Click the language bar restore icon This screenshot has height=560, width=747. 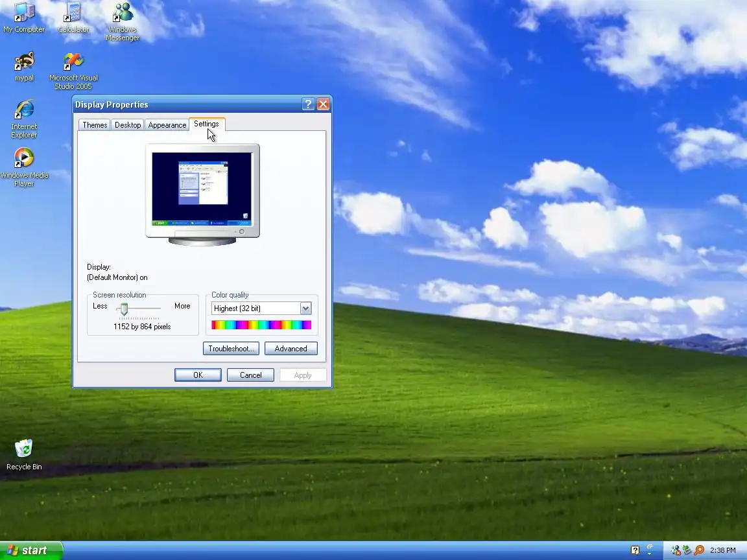[649, 547]
